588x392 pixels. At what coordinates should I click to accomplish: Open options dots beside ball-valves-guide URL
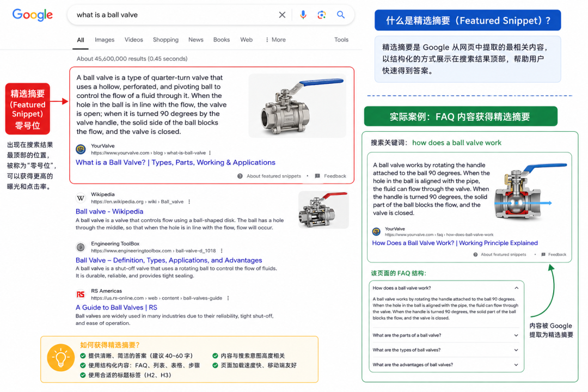228,298
